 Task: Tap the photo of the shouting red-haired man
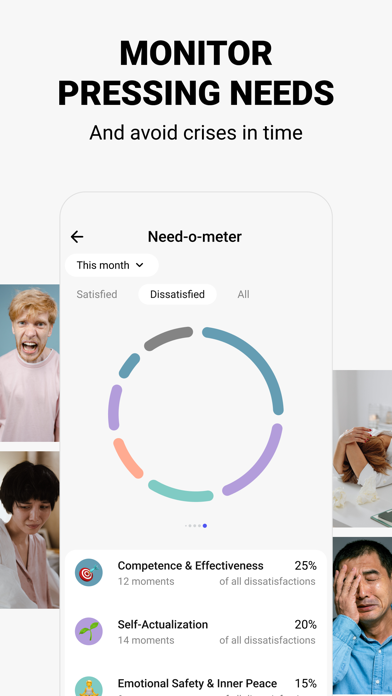pyautogui.click(x=30, y=363)
